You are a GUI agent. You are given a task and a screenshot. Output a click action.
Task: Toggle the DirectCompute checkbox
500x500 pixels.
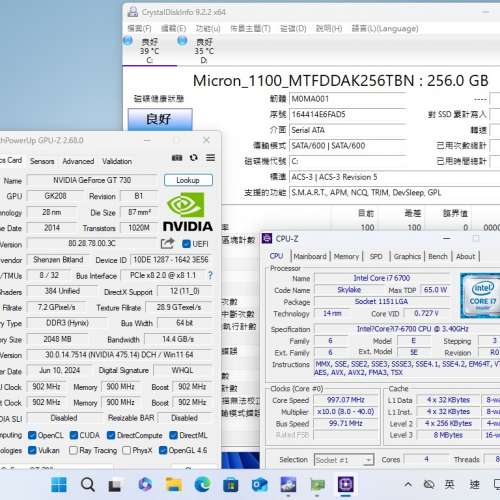[x=111, y=435]
